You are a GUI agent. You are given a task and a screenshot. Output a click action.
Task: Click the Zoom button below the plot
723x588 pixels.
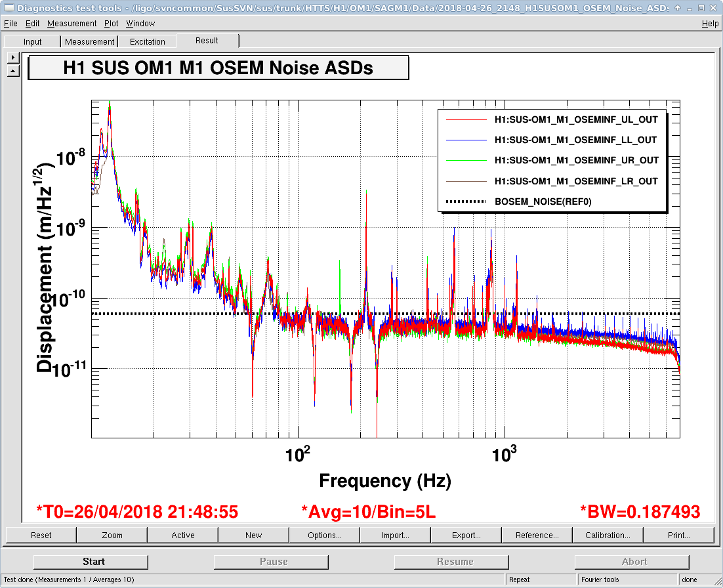[112, 535]
